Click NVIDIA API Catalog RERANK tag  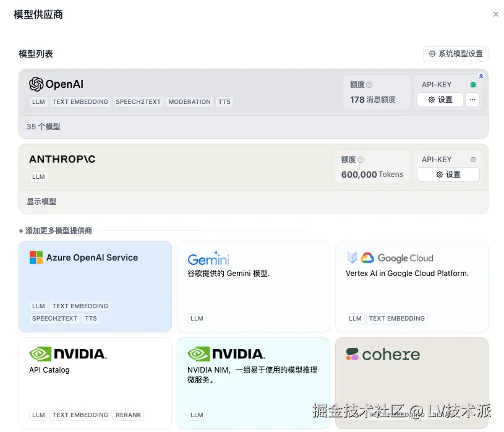128,415
